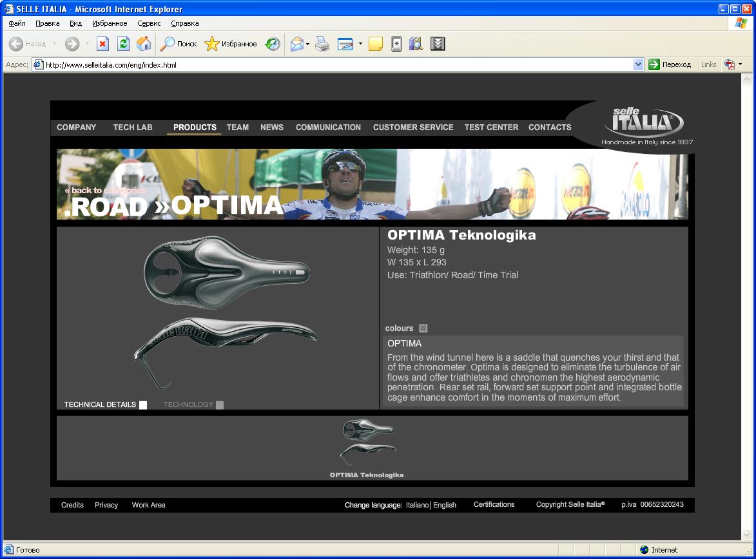Open the Сервис menu
The image size is (756, 559).
click(x=149, y=23)
